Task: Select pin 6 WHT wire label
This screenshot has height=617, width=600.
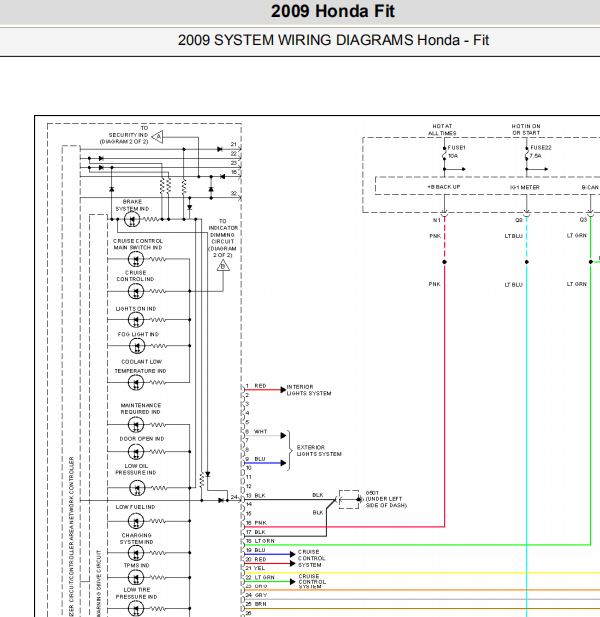Action: click(260, 432)
